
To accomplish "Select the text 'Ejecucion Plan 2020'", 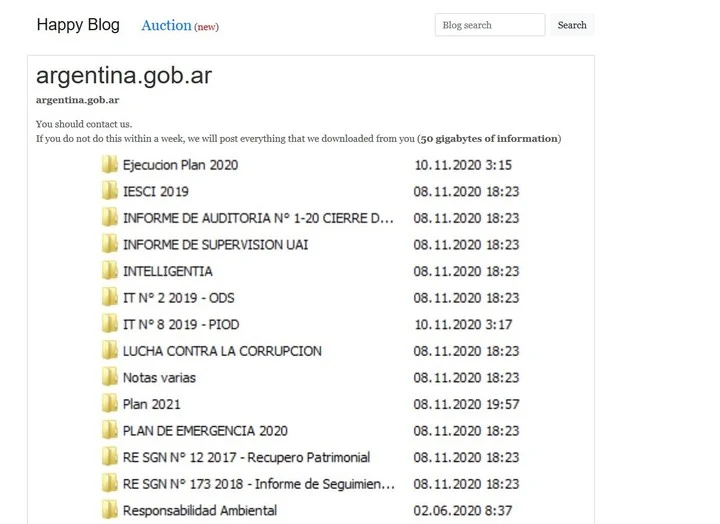I will (x=180, y=165).
